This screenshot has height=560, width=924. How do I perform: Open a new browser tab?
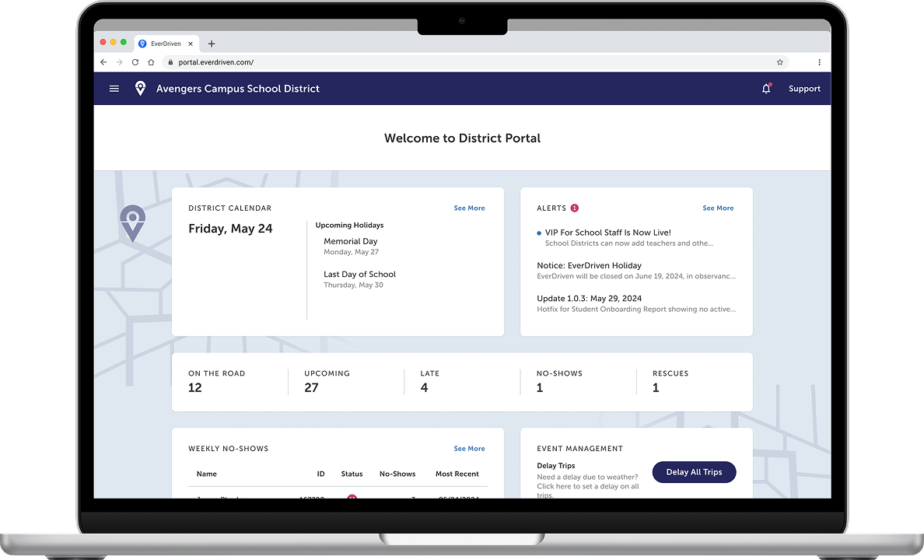212,44
